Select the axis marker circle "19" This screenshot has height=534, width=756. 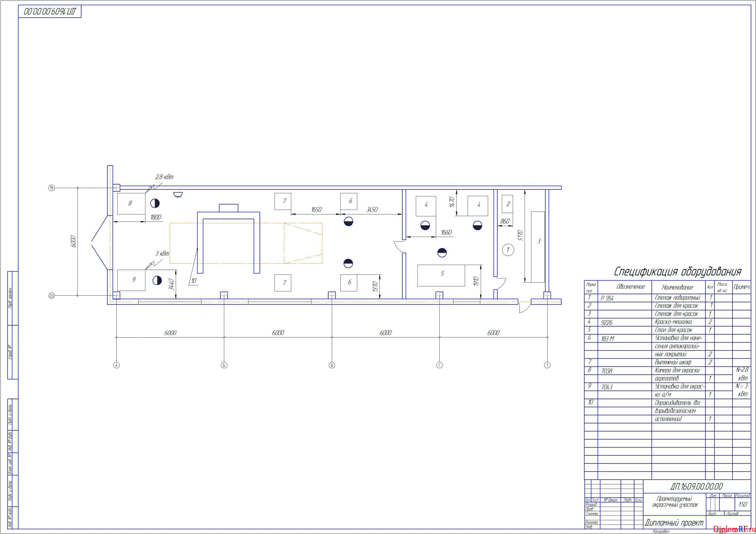(51, 188)
